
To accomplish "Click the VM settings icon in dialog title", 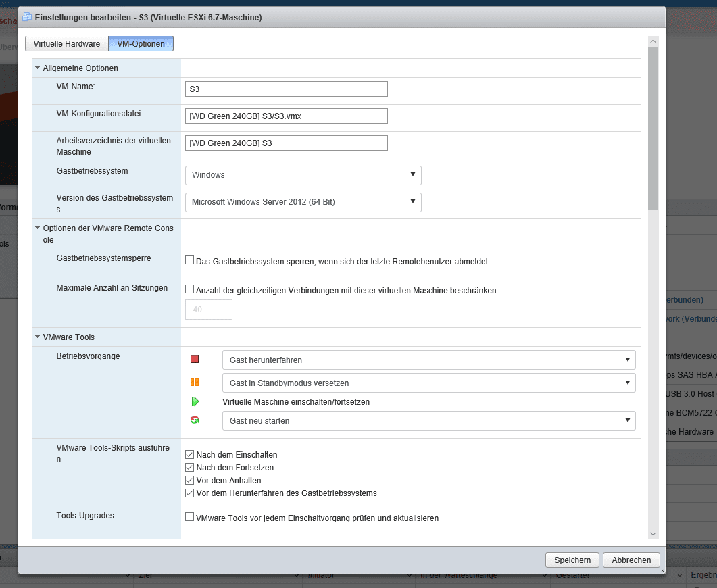I will (x=26, y=16).
